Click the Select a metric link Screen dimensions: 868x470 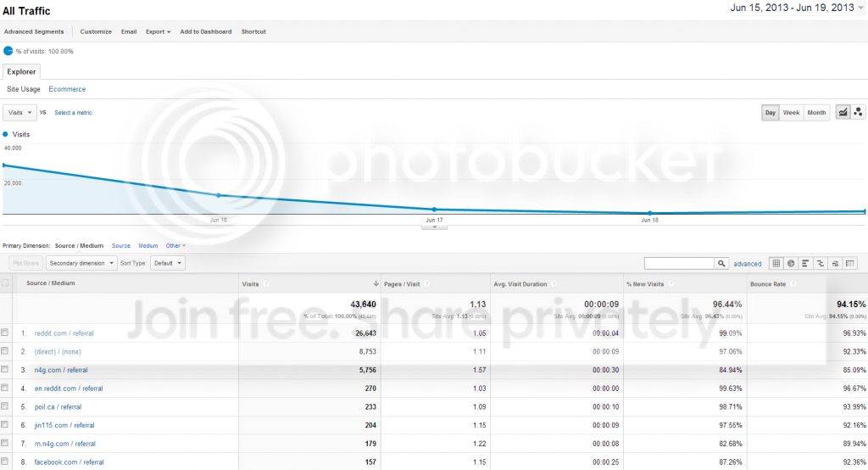pos(73,113)
